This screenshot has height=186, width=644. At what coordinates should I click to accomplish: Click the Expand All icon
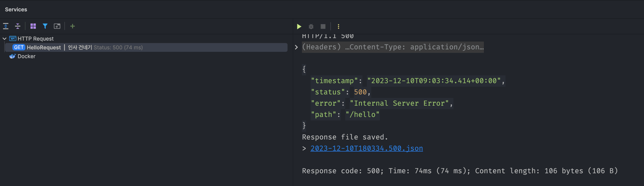tap(6, 26)
